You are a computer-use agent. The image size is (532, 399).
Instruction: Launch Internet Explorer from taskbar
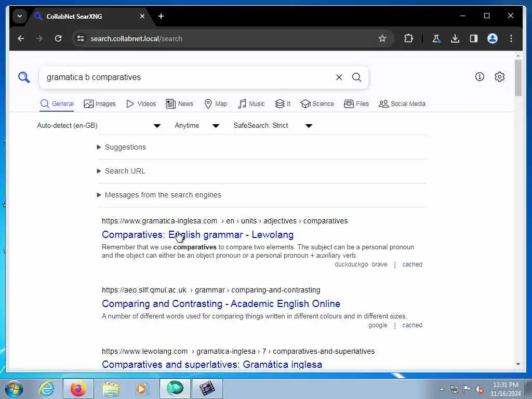click(46, 389)
